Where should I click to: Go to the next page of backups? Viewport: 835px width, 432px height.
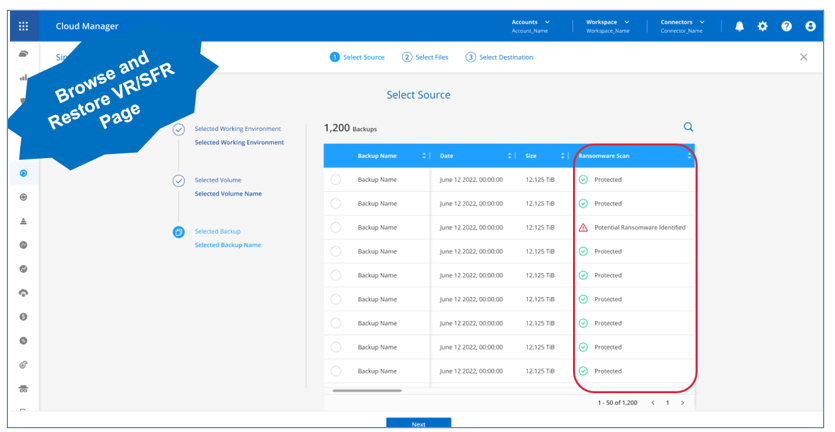(x=683, y=403)
